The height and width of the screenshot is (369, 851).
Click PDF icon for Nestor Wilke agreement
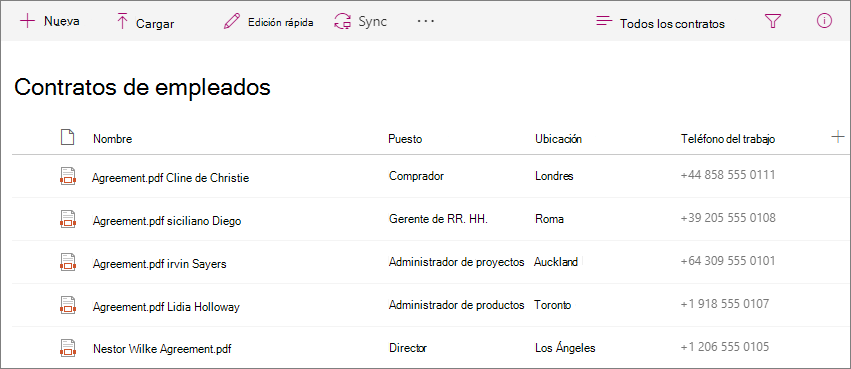tap(67, 348)
